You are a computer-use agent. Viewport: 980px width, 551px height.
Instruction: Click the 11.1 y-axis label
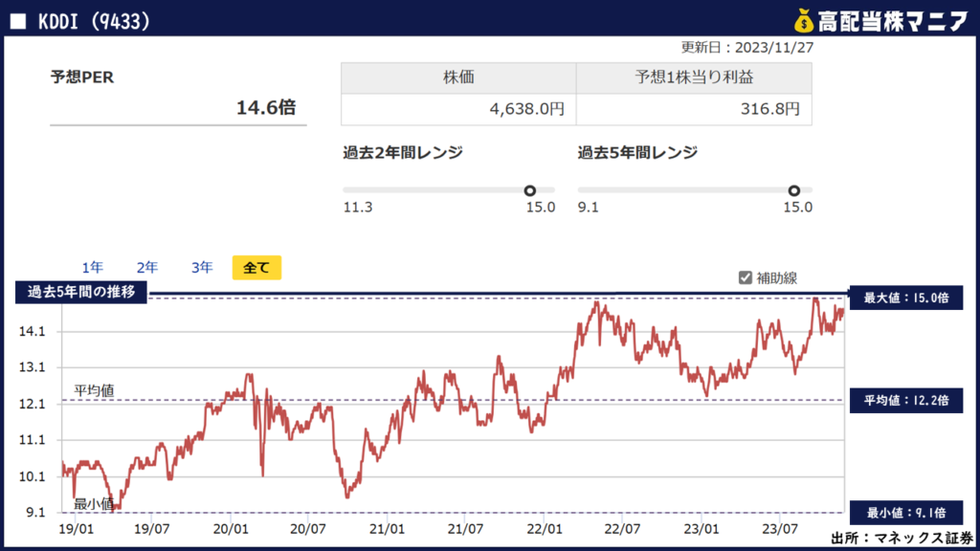click(32, 440)
